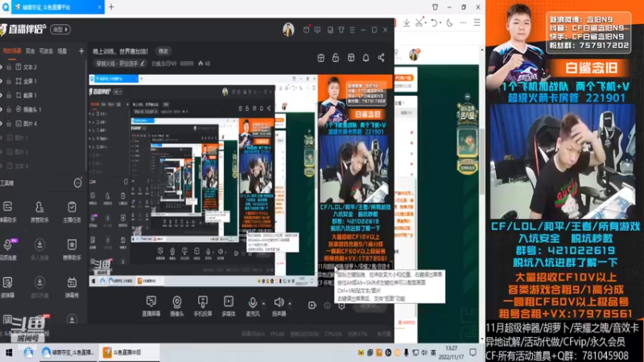Select the 图片 2 source row
Viewport: 644px width, 362px height.
pyautogui.click(x=43, y=152)
